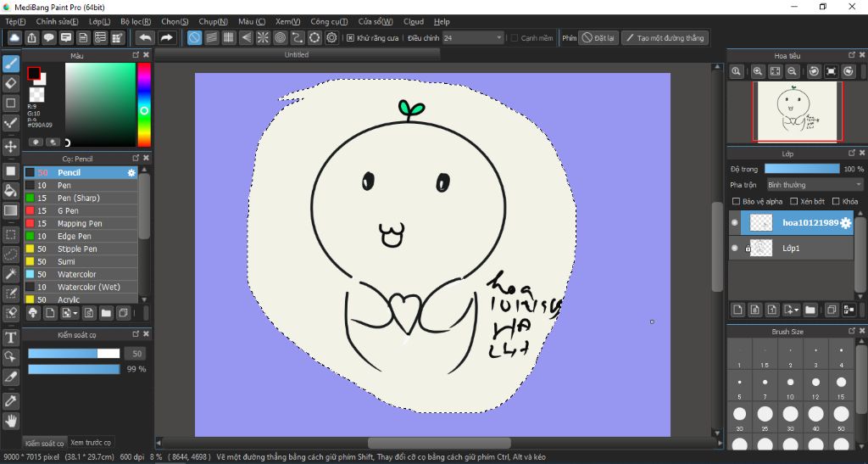
Task: Select the Sumi brush
Action: [x=81, y=261]
